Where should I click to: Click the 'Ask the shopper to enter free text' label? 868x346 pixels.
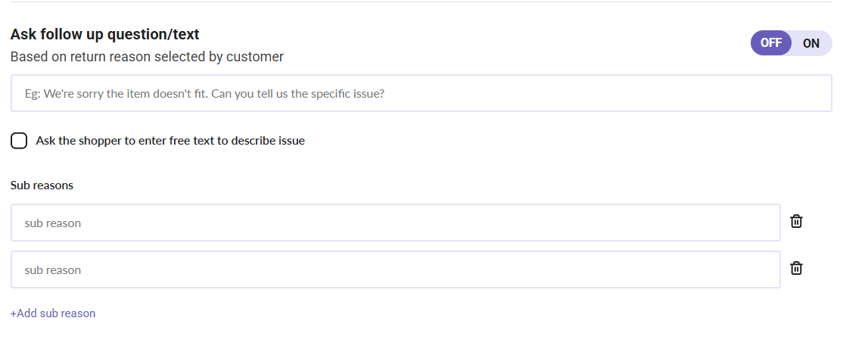(x=170, y=141)
